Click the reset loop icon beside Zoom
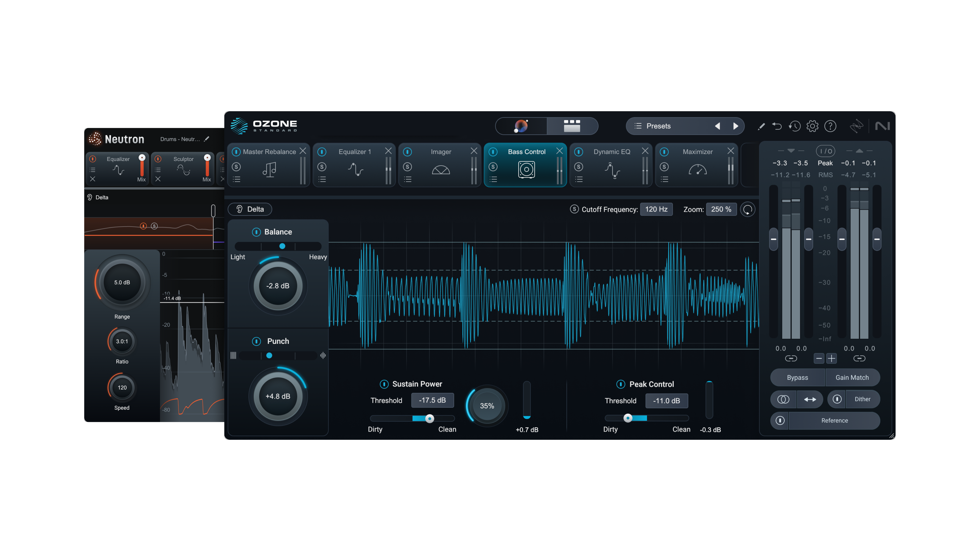 coord(747,209)
